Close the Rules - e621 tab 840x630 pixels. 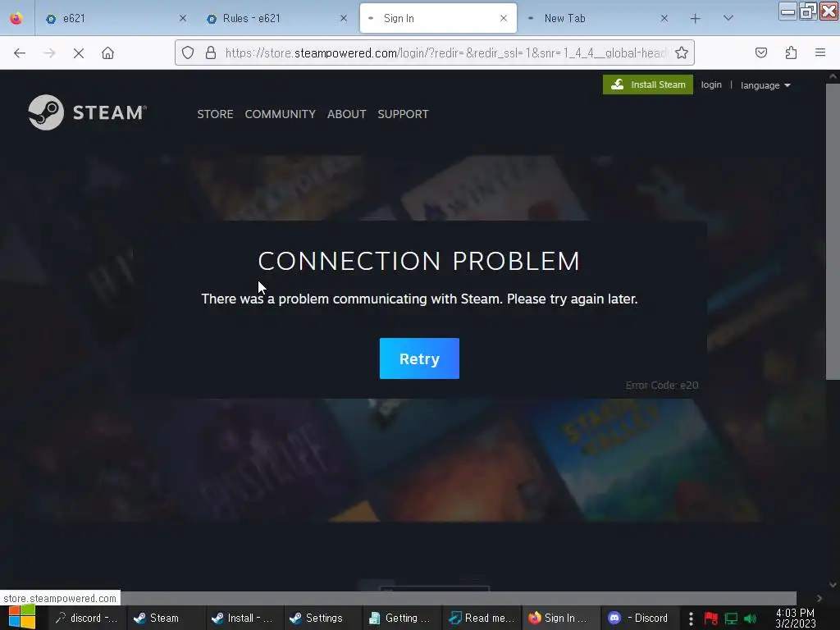[344, 18]
